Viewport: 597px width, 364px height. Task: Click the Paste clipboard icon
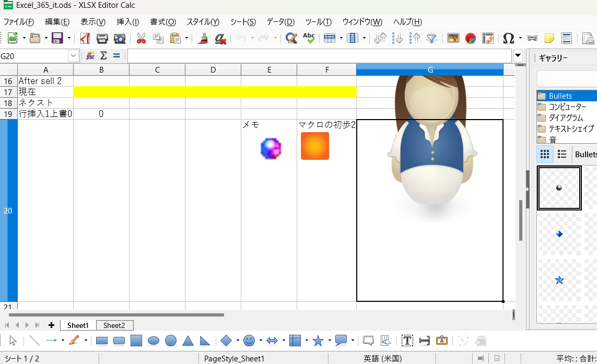click(x=175, y=38)
